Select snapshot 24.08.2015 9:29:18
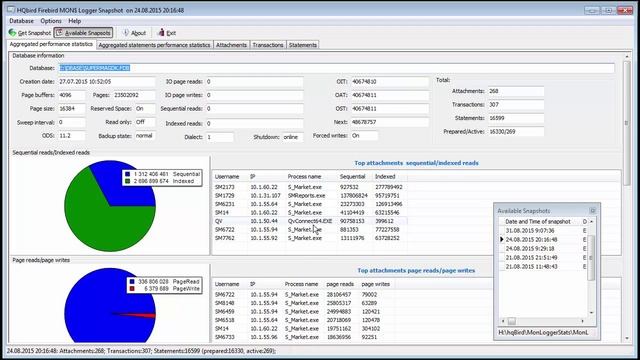The image size is (640, 360). pos(543,249)
